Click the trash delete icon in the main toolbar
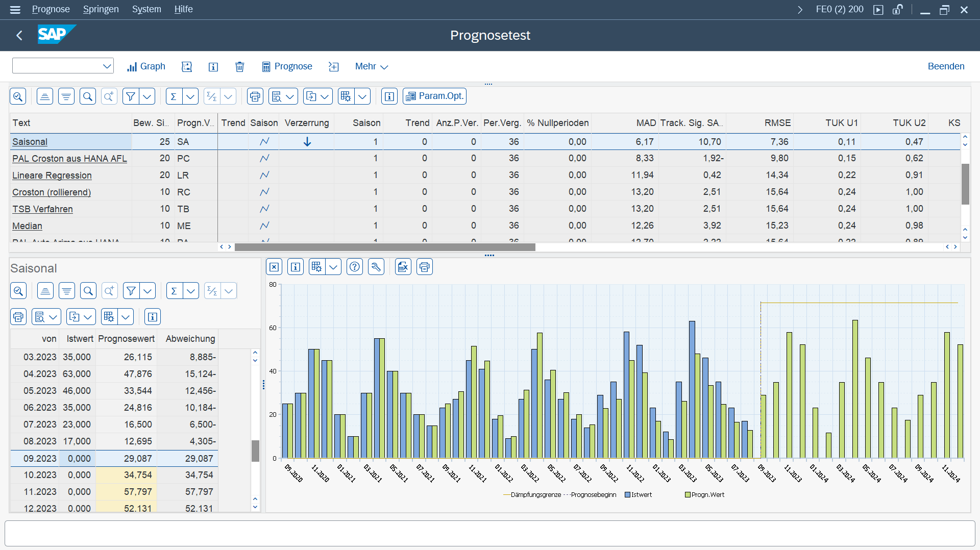Viewport: 980px width, 550px height. pos(239,66)
